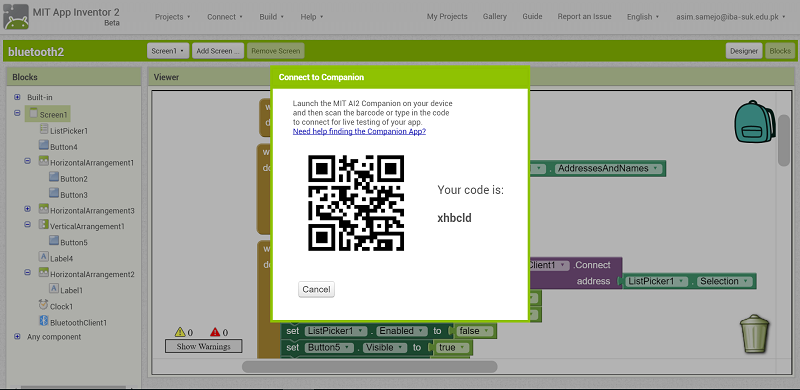Screen dimensions: 800x390
Task: Click the MIT App Inventor android logo
Action: pyautogui.click(x=16, y=16)
